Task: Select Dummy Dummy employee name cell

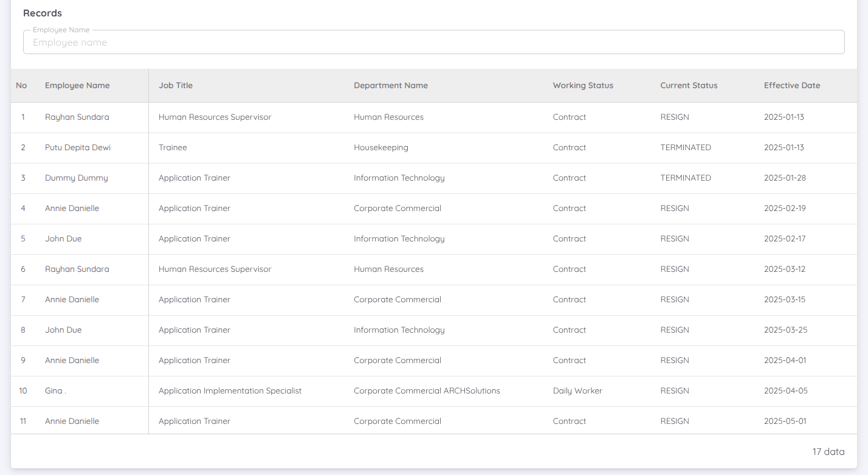Action: pyautogui.click(x=77, y=178)
